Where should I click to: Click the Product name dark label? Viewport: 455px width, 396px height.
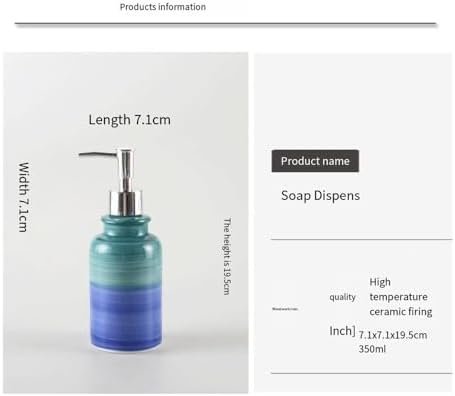coord(315,161)
